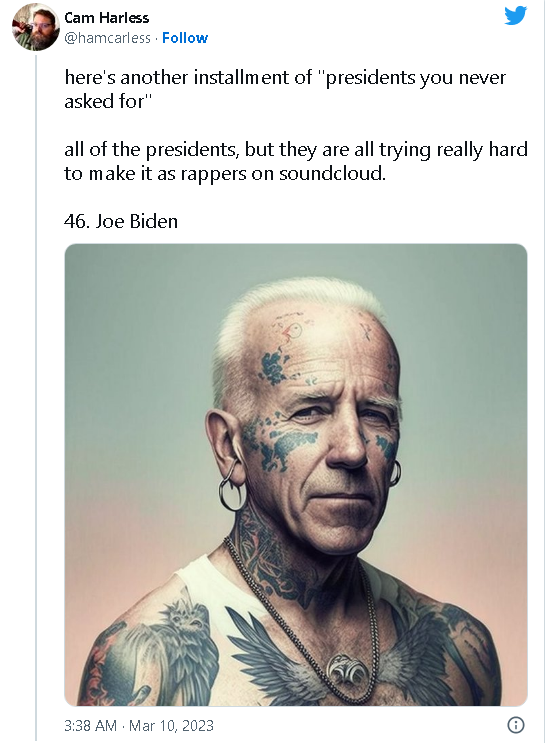Open the Cam Harless display name
Viewport: 545px width, 743px height.
[107, 18]
